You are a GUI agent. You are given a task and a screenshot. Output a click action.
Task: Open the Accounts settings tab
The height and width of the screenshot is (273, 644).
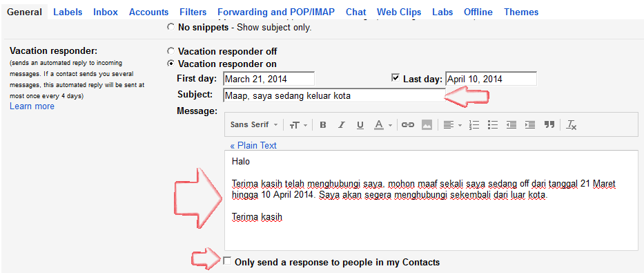148,12
